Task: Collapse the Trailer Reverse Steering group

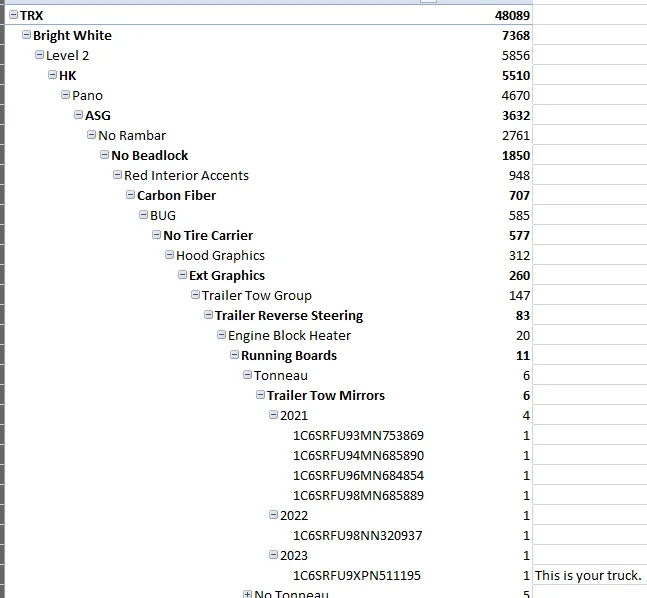Action: coord(208,315)
